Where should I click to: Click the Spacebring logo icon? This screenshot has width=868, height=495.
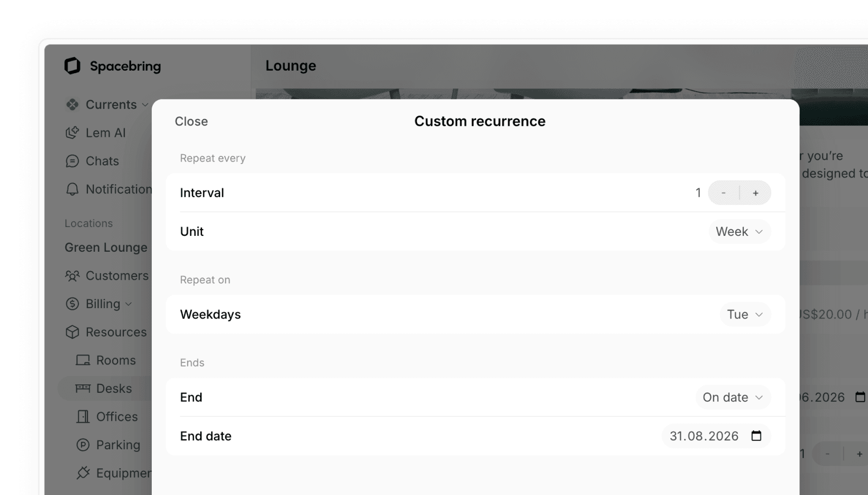[x=72, y=66]
